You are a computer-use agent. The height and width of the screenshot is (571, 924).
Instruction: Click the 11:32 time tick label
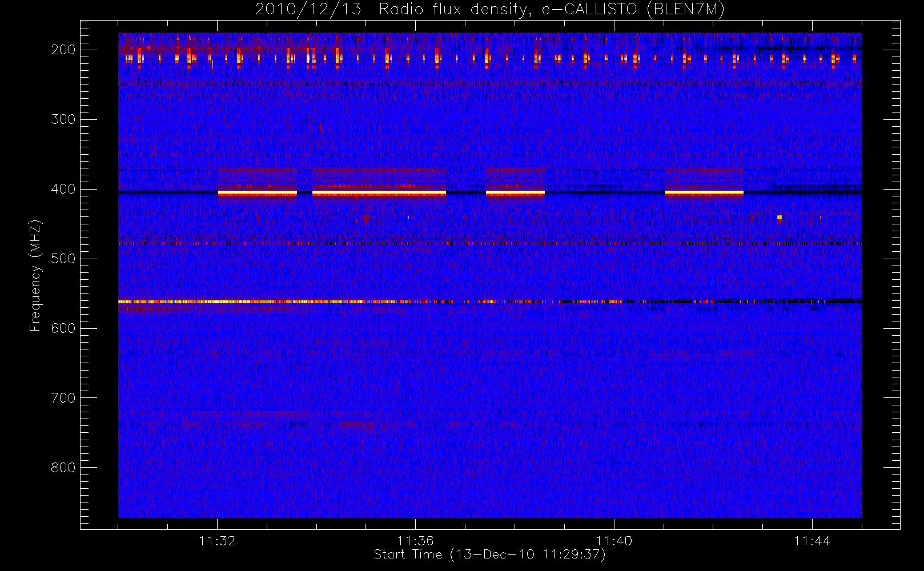(x=217, y=541)
